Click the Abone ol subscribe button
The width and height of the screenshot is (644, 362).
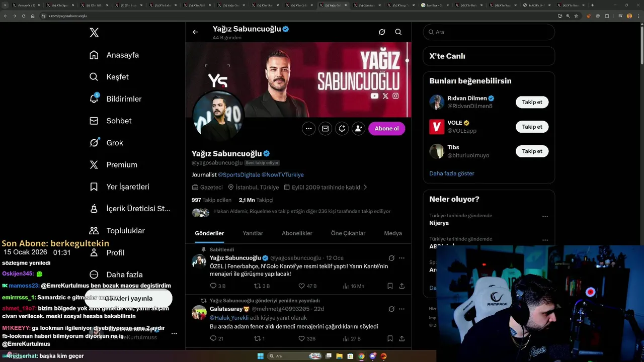coord(386,129)
